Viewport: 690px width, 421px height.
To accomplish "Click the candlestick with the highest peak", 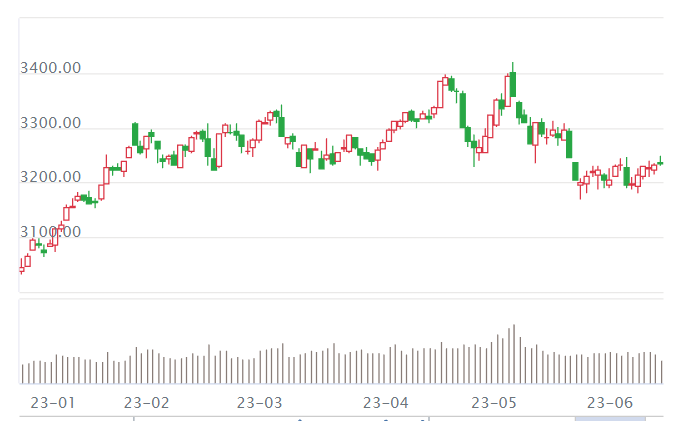I will pyautogui.click(x=513, y=84).
